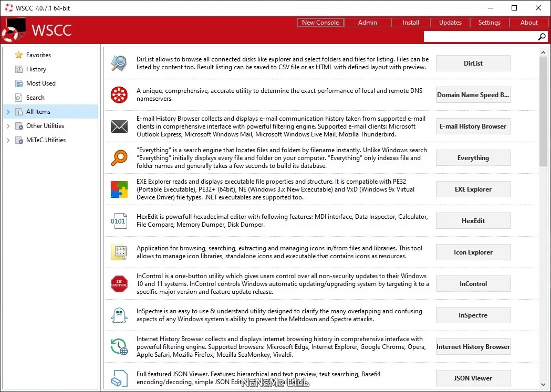Screen dimensions: 551x392
Task: Click the vertical scrollbar thumb
Action: (543, 112)
